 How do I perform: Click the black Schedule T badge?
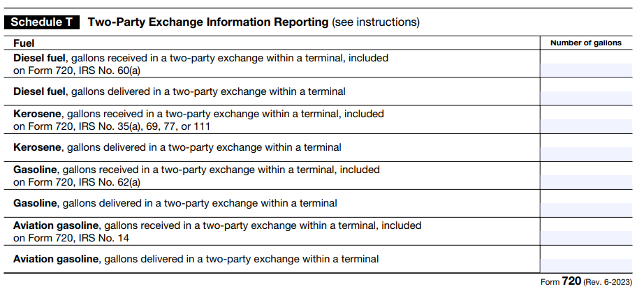click(x=41, y=22)
